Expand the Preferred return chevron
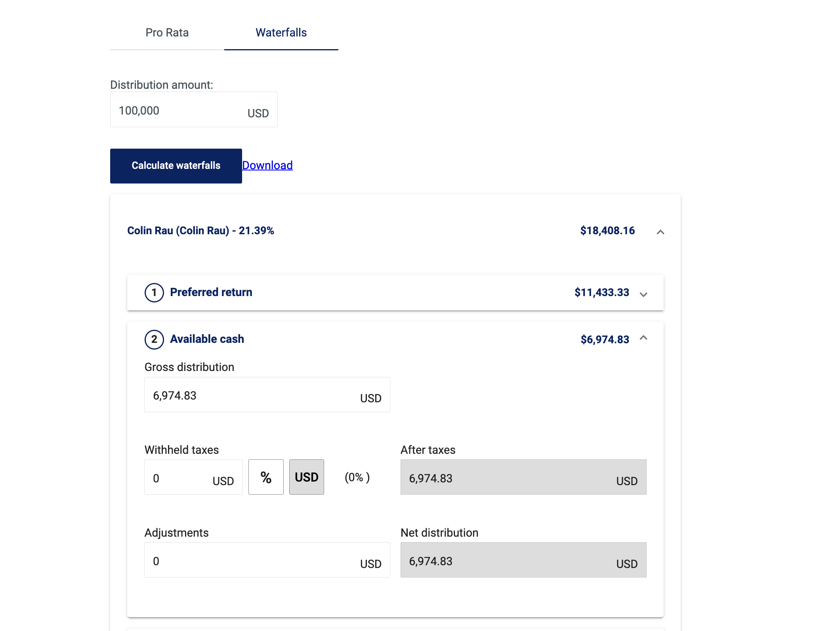 click(x=643, y=294)
